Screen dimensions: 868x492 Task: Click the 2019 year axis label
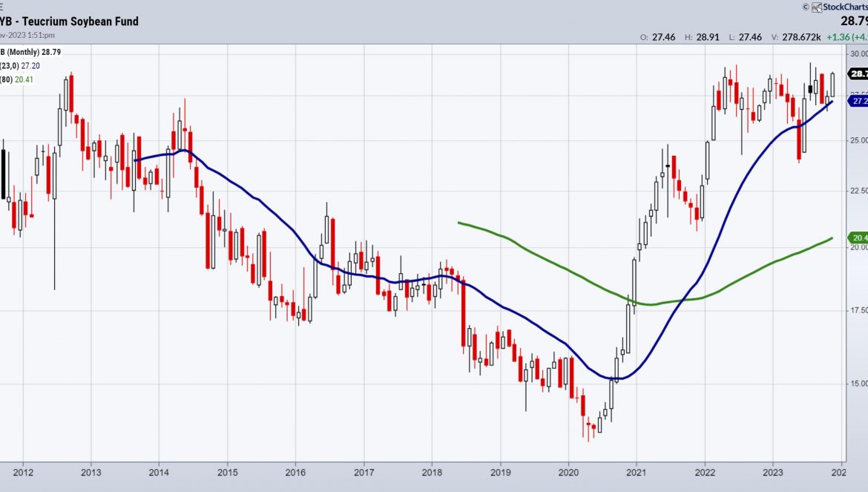(x=501, y=473)
